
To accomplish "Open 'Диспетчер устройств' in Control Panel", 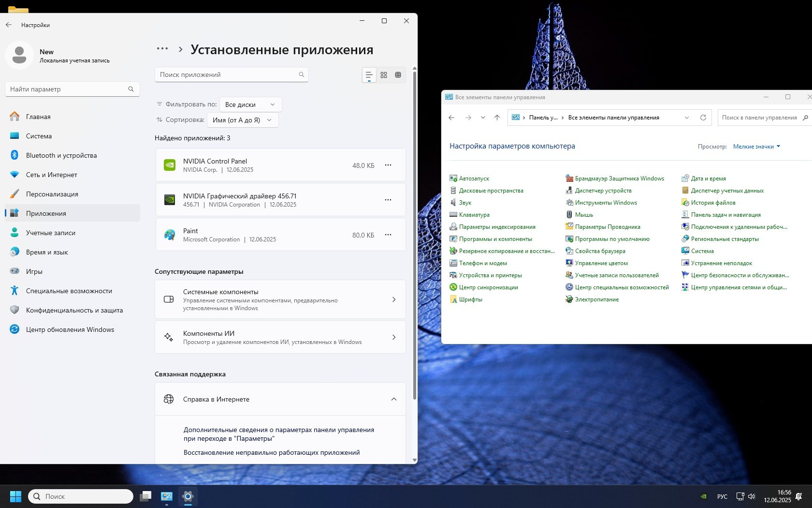I will coord(603,191).
